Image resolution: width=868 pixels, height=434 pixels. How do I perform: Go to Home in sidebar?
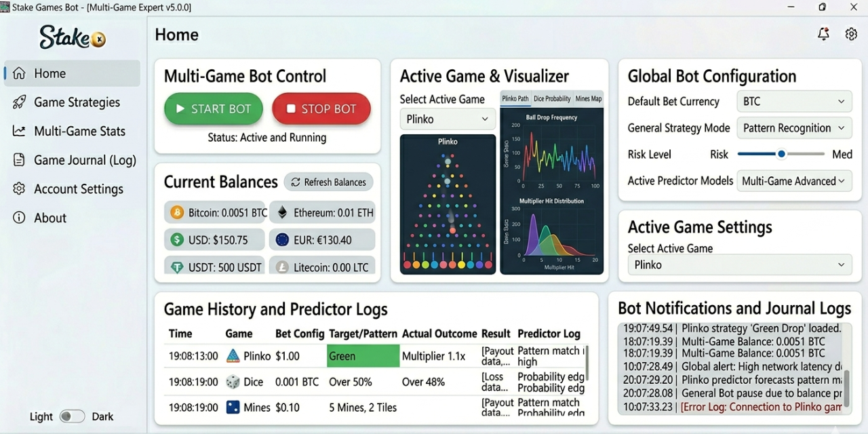click(72, 73)
